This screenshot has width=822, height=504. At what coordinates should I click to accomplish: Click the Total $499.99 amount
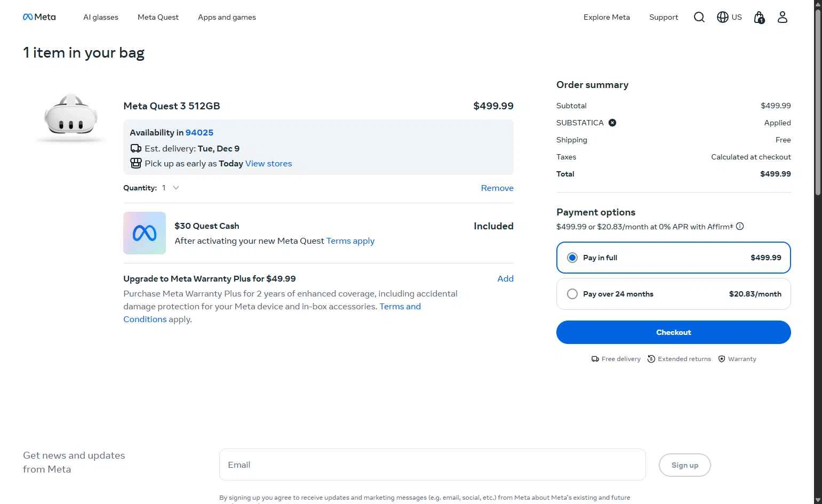(x=776, y=174)
